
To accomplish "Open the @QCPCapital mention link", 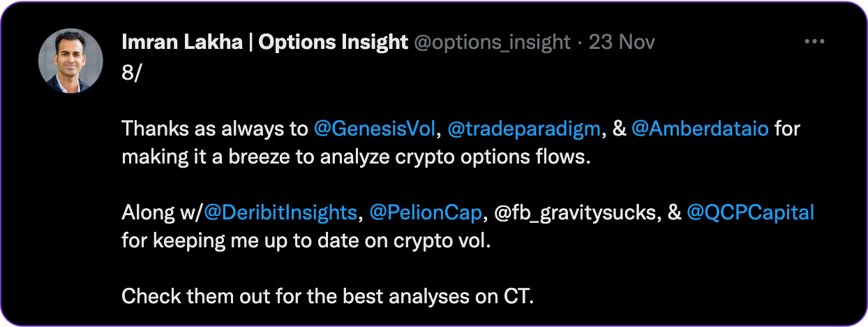I will [750, 213].
